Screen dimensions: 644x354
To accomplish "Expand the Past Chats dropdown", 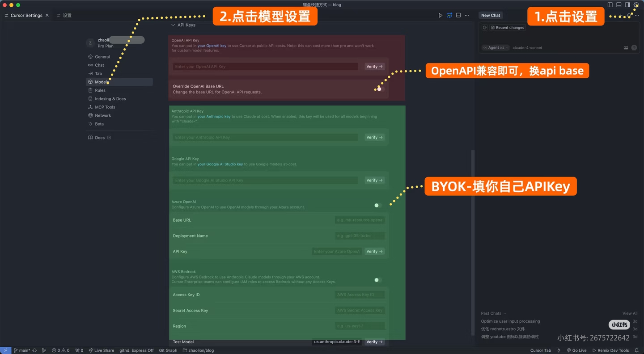I will pos(494,313).
